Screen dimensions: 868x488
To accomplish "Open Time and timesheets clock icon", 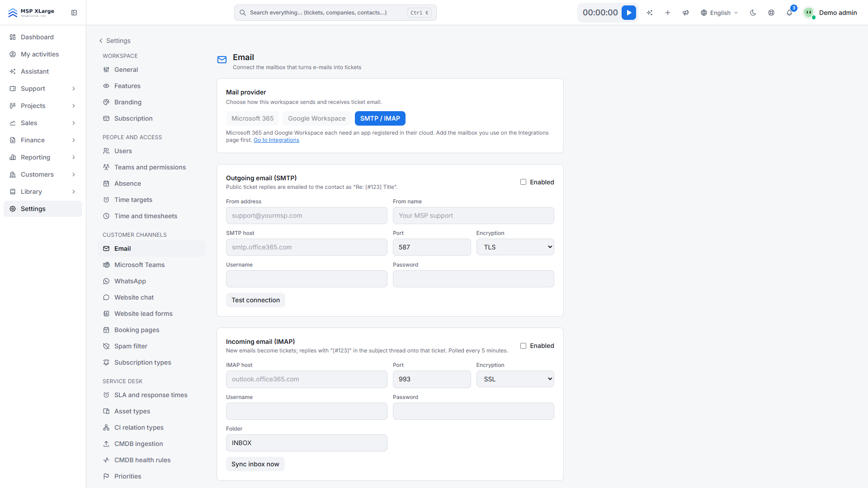I will tap(106, 216).
